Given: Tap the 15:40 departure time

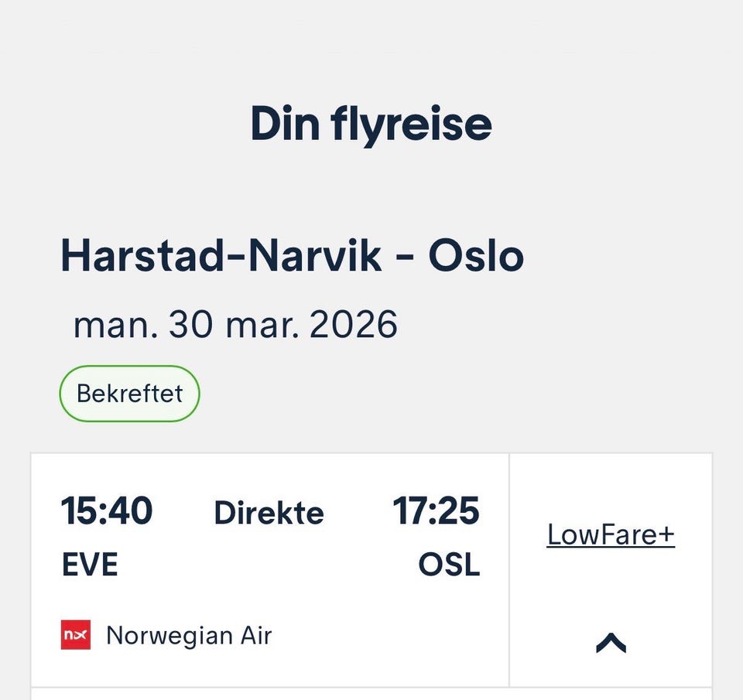Looking at the screenshot, I should (x=107, y=511).
